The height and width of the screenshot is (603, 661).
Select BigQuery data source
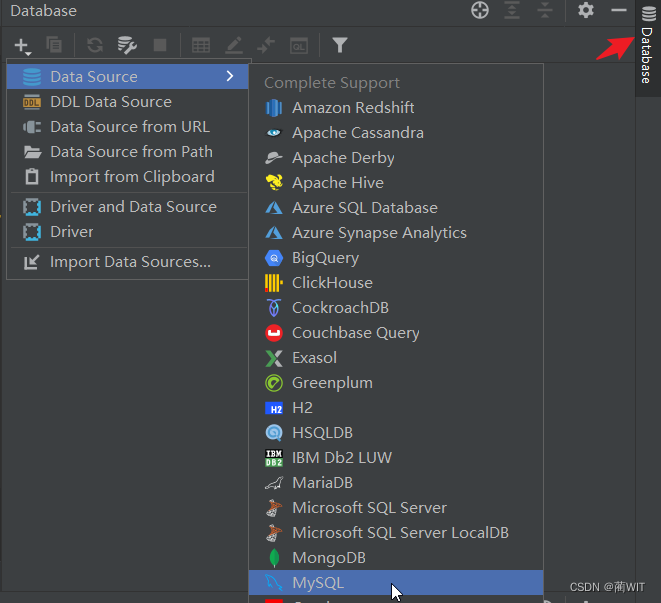(x=396, y=258)
